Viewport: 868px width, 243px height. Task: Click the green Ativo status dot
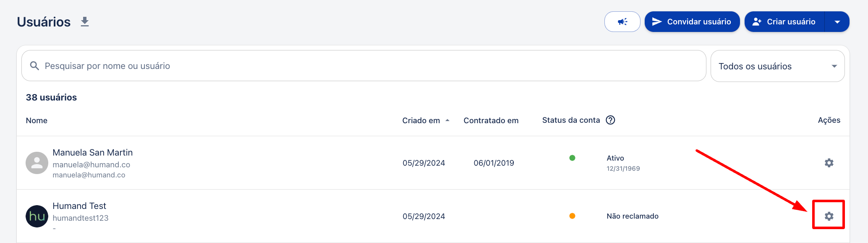572,158
